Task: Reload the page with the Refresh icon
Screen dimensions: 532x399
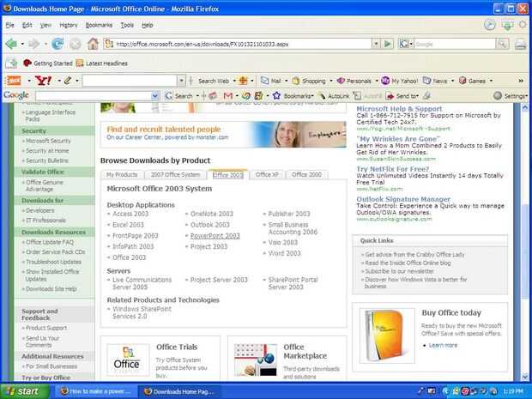Action: 57,44
